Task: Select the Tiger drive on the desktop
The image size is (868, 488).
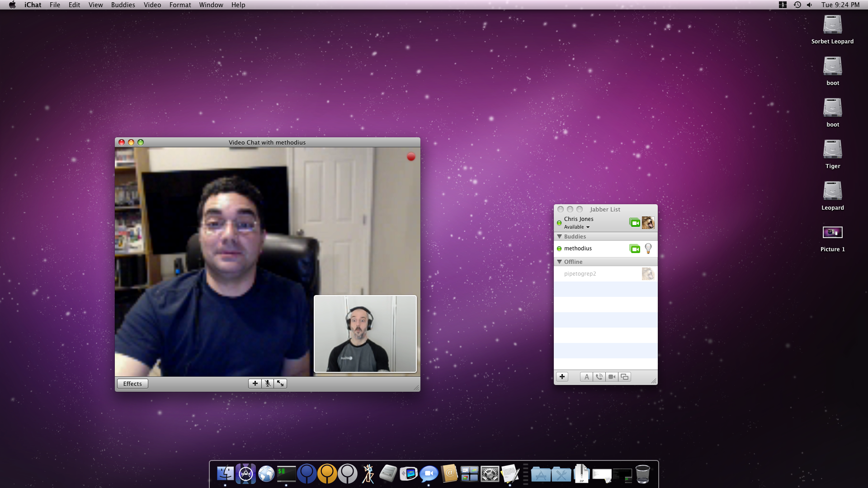Action: 832,155
